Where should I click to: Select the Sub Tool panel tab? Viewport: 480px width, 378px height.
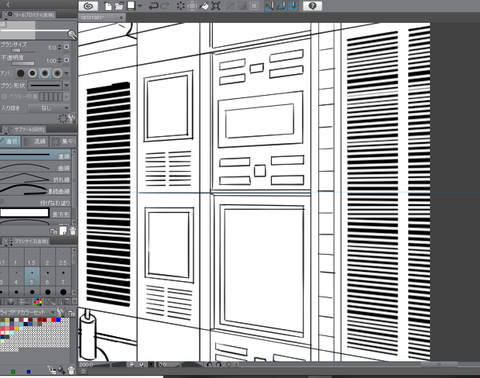[x=25, y=129]
